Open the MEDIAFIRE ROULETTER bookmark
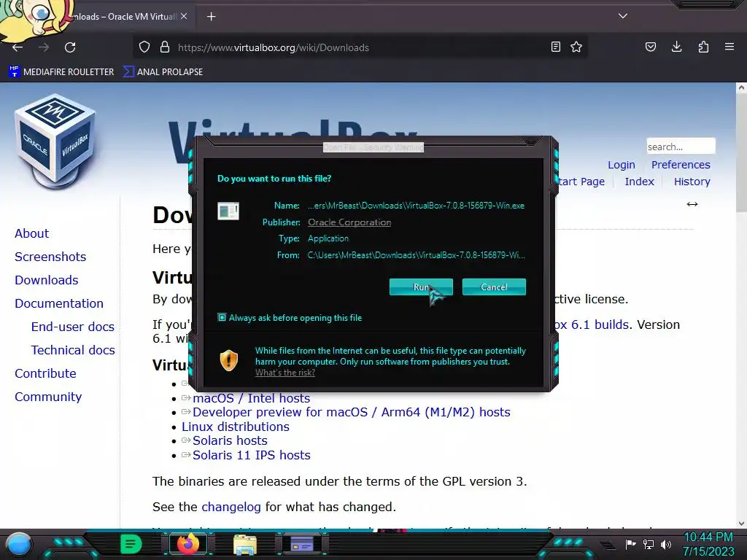 61,72
